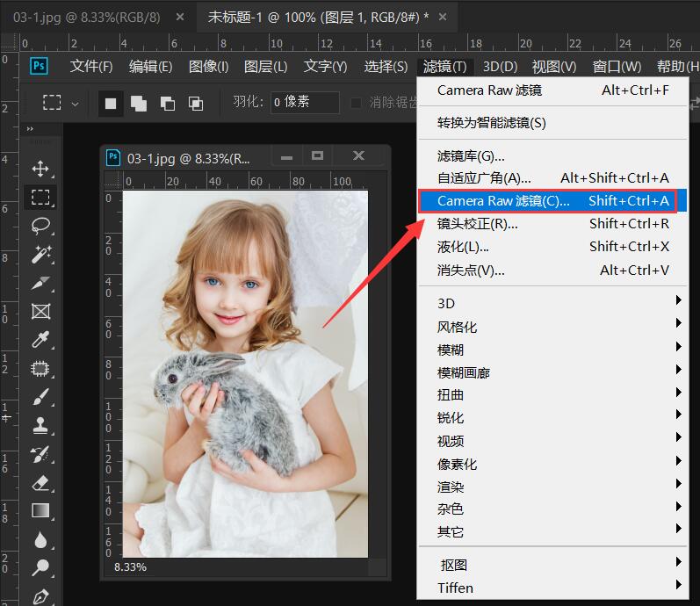Open marquee tool preset dropdown arrow
700x606 pixels.
[x=76, y=104]
